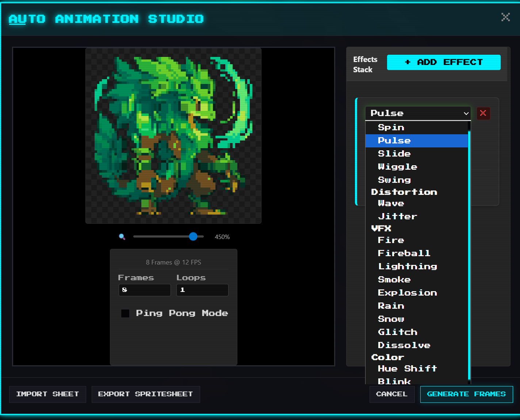Click the sprite preview image
This screenshot has height=420, width=520.
173,136
